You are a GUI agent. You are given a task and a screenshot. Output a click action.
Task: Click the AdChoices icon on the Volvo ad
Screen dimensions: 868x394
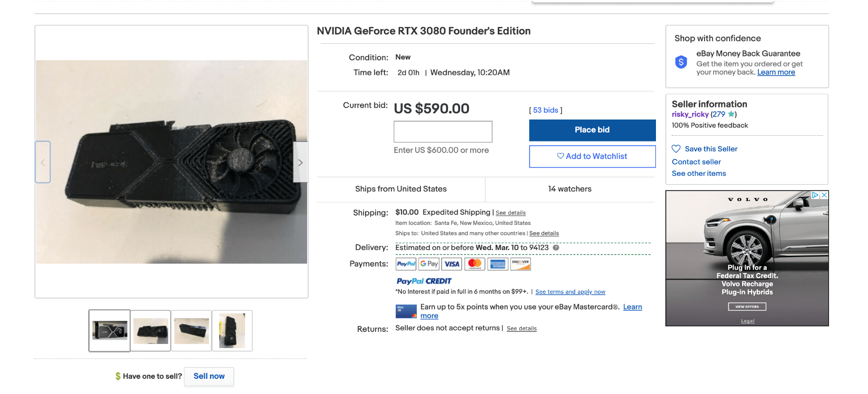(815, 195)
